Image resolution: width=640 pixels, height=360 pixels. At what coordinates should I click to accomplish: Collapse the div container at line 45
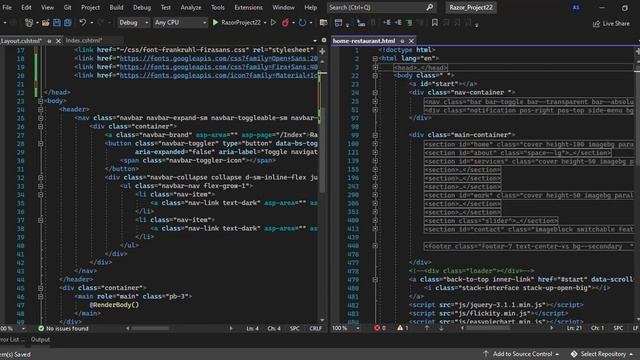[x=40, y=288]
